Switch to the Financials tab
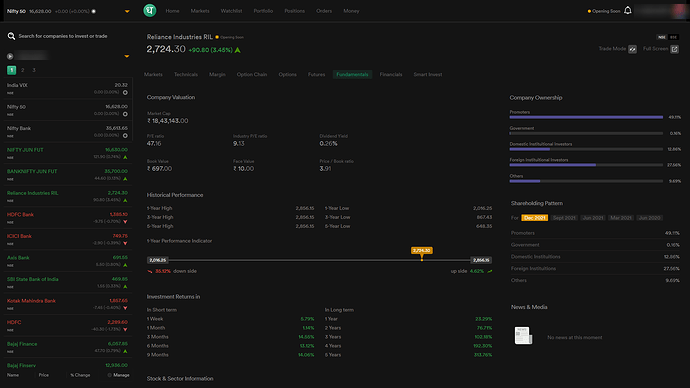Image resolution: width=690 pixels, height=388 pixels. [x=391, y=74]
